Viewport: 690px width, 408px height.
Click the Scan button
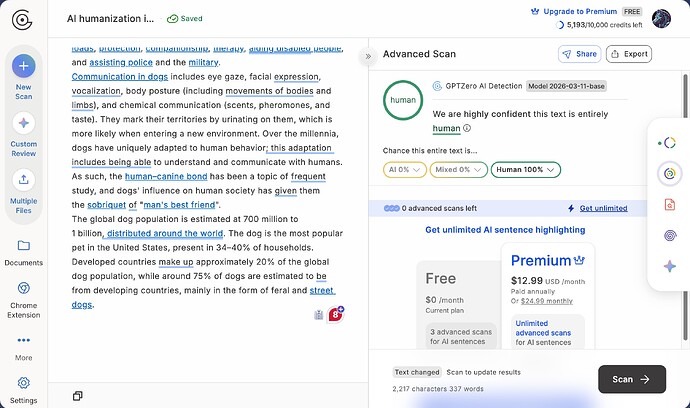tap(631, 379)
